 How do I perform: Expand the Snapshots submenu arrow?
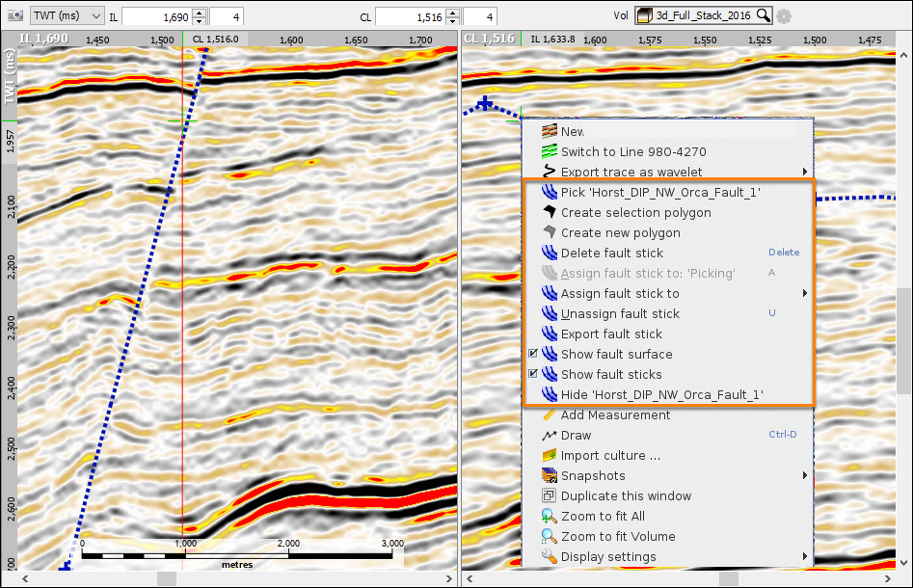(805, 475)
